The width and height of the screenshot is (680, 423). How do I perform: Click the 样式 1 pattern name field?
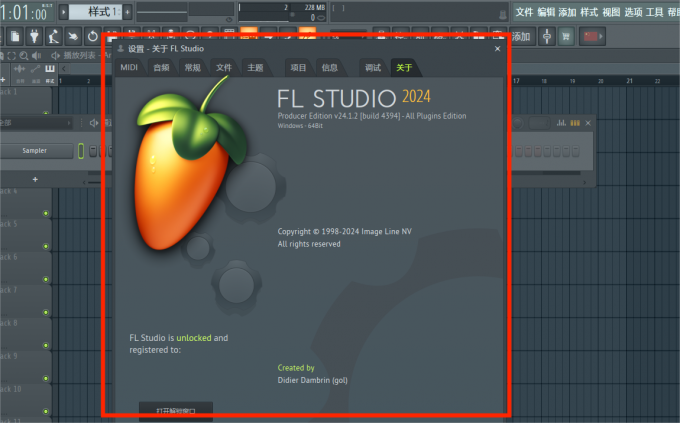95,12
